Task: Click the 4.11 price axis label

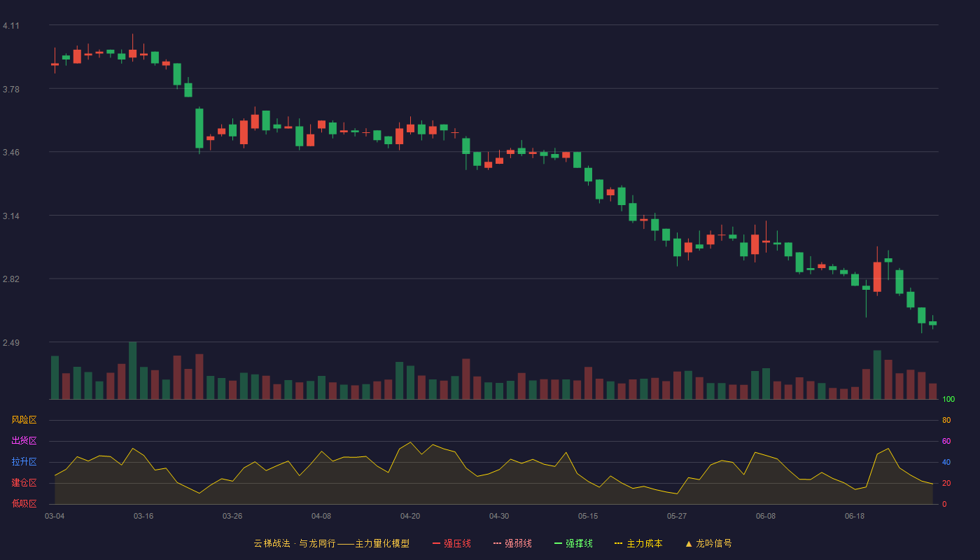Action: (11, 26)
